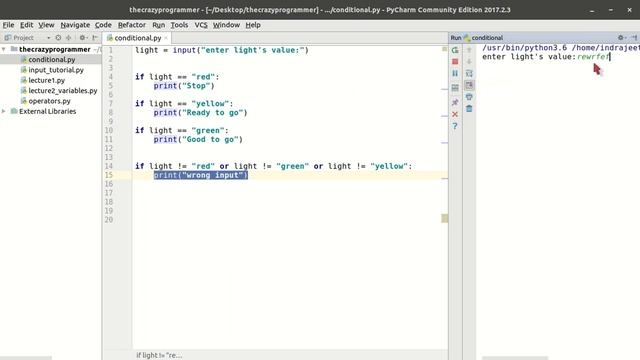Hide the Run tool window
This screenshot has height=360, width=640.
(x=634, y=38)
